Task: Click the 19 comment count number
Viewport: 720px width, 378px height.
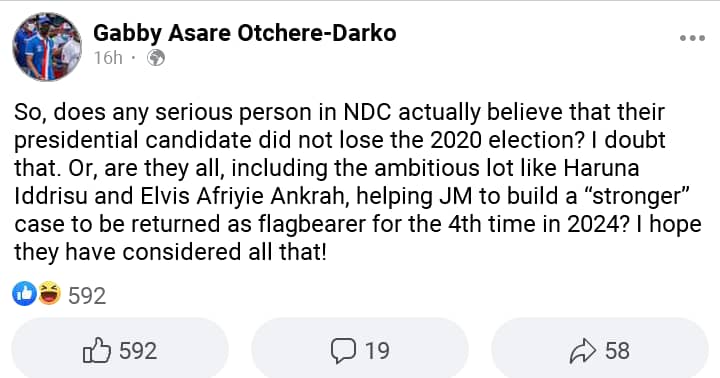Action: tap(377, 351)
